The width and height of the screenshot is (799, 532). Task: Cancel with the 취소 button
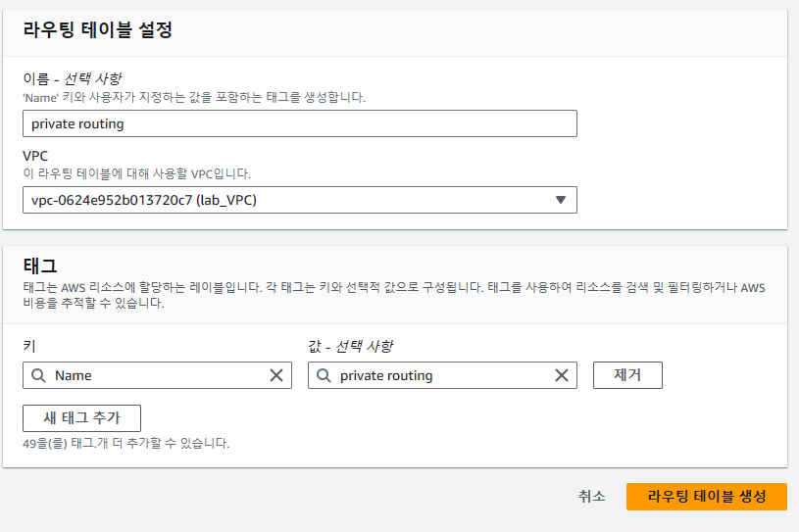591,497
